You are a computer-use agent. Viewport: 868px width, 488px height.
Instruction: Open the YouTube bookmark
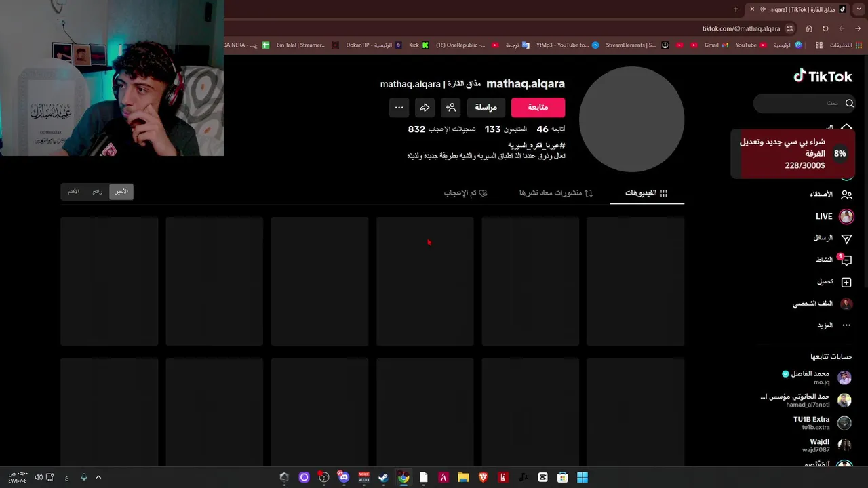tap(751, 45)
